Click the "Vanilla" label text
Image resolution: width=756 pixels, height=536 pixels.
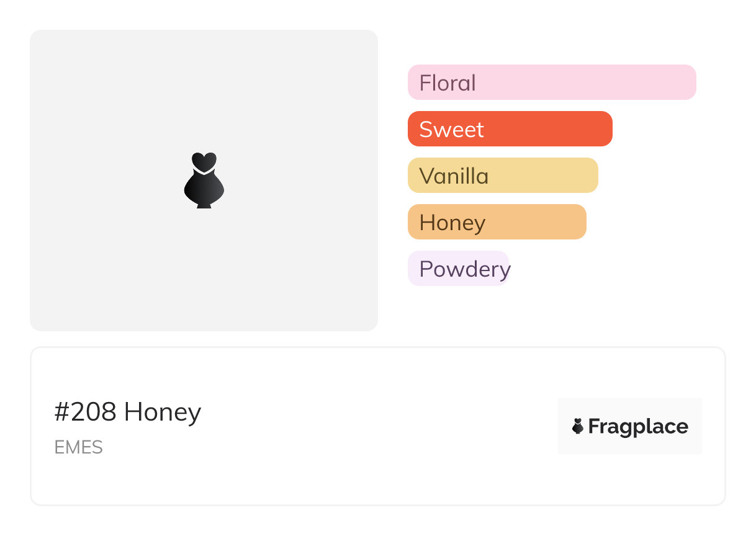[x=454, y=176]
